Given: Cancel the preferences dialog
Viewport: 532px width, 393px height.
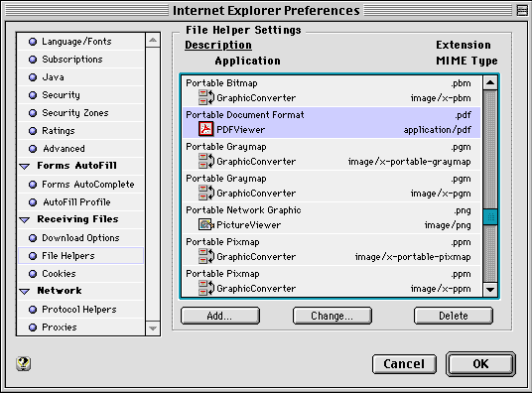Looking at the screenshot, I should click(404, 364).
